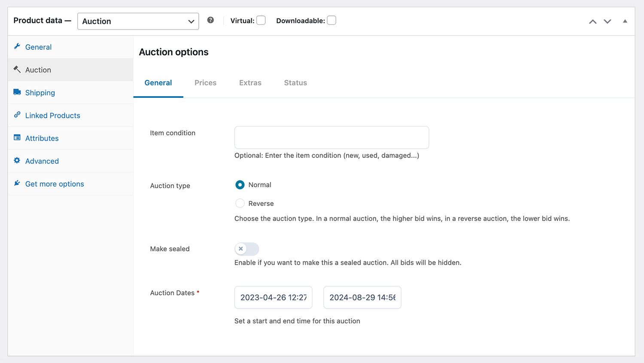Screen dimensions: 644x363
Task: Click the plug icon beside Get more options
Action: (17, 183)
